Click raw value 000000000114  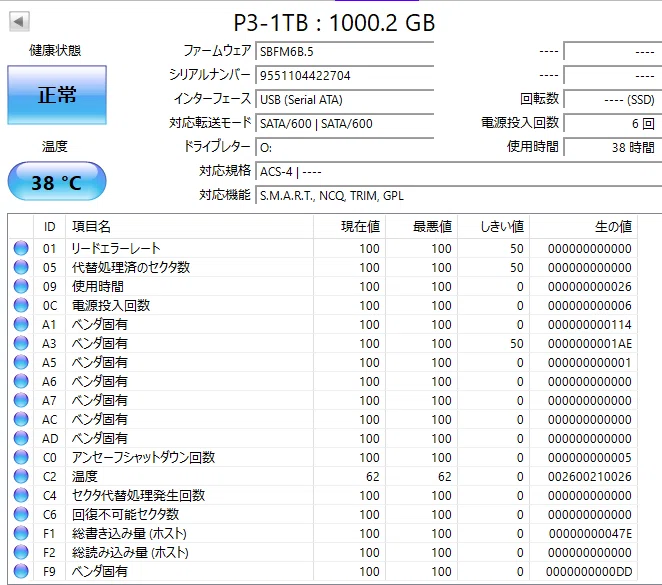(x=590, y=325)
